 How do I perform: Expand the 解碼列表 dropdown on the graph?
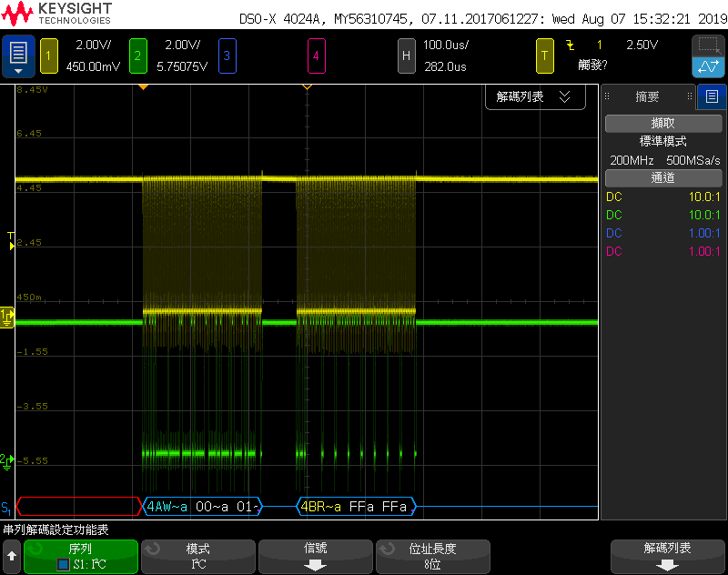point(535,97)
